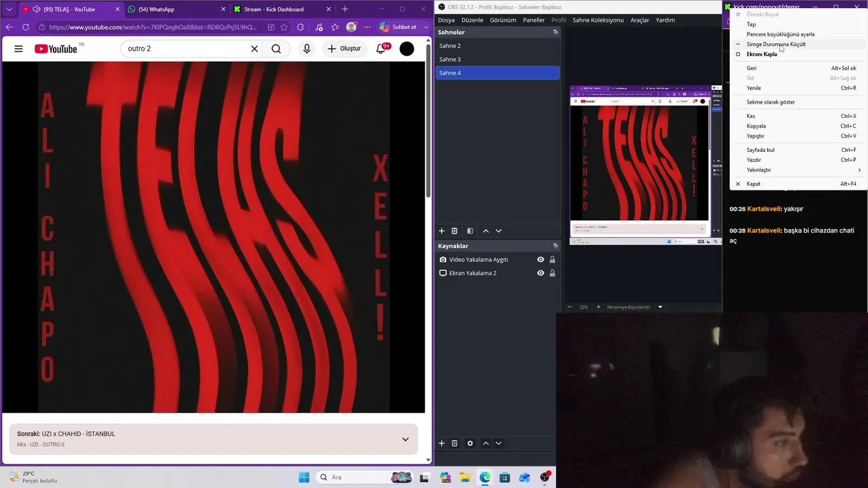Move the selected OBS scene up
This screenshot has height=488, width=868.
coord(486,231)
